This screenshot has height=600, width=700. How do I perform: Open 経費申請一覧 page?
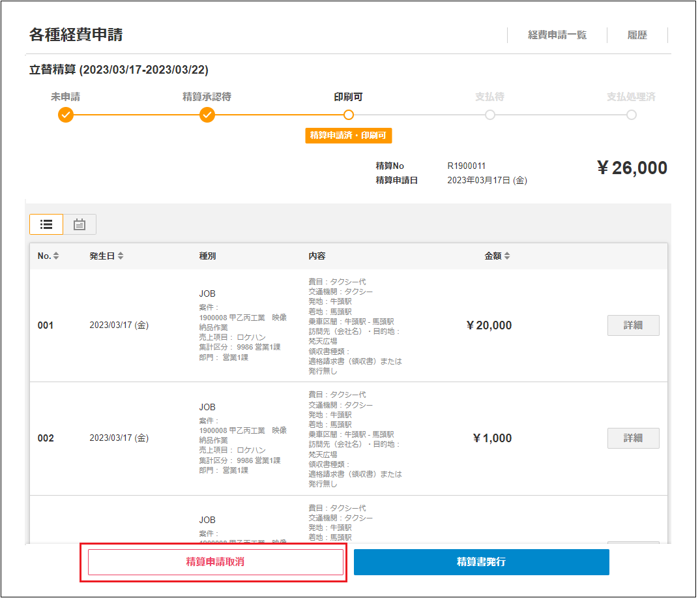pyautogui.click(x=557, y=35)
